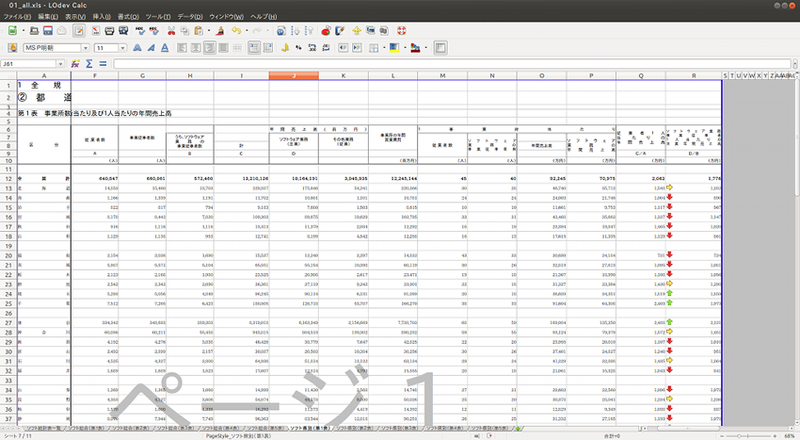
Task: Open the background color dropdown arrow
Action: pyautogui.click(x=404, y=47)
